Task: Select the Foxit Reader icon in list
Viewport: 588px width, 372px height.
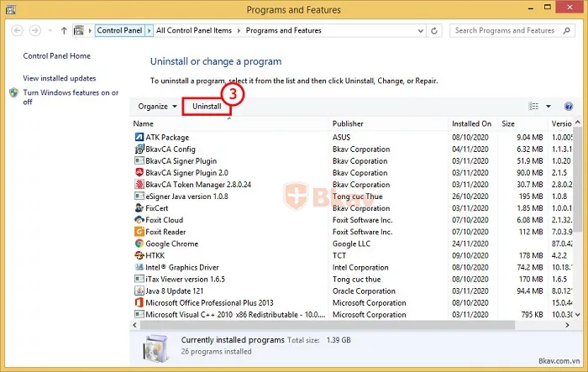Action: point(139,232)
